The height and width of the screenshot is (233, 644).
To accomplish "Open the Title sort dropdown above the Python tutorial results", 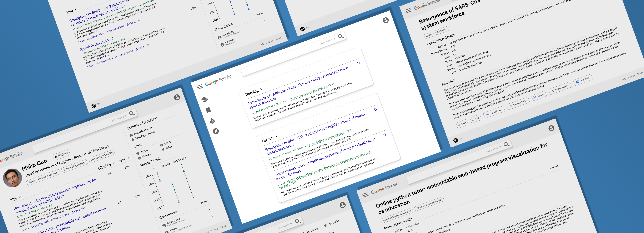I will point(71,11).
